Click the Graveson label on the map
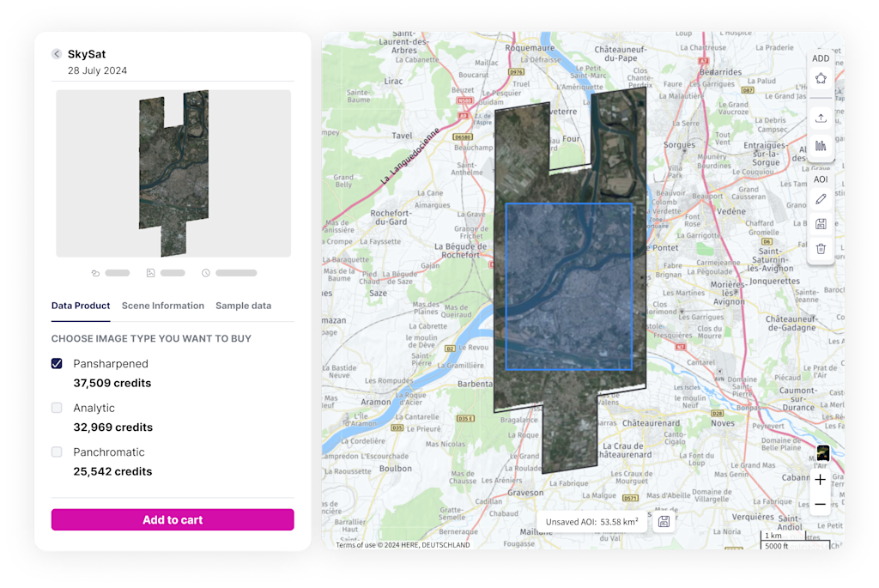 (525, 493)
